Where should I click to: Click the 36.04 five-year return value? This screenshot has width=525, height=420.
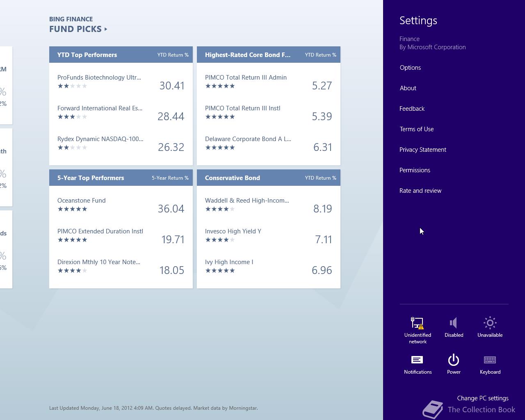point(171,209)
